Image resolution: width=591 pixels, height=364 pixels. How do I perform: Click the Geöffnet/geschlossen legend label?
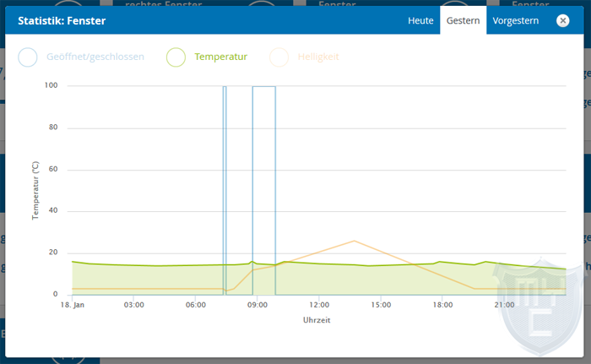(x=95, y=57)
